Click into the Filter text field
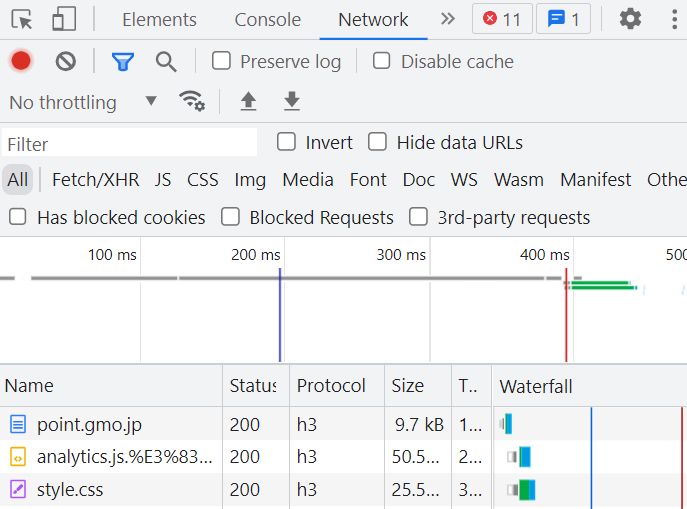 [x=130, y=143]
